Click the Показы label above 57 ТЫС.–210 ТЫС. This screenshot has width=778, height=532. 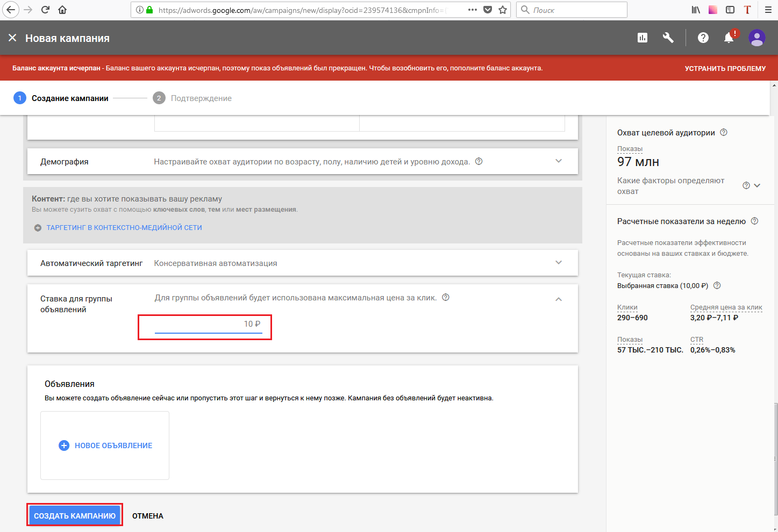click(630, 340)
